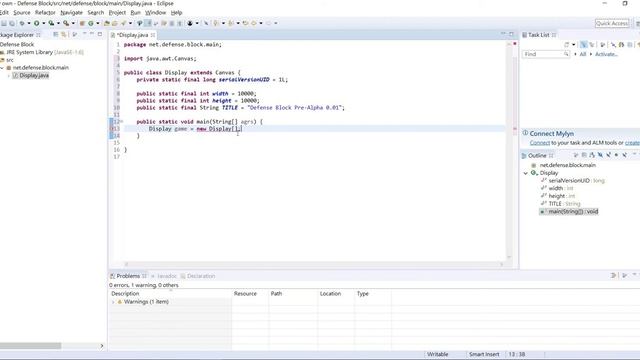
Task: Click the green class icon beside Display in Outline
Action: tap(534, 173)
